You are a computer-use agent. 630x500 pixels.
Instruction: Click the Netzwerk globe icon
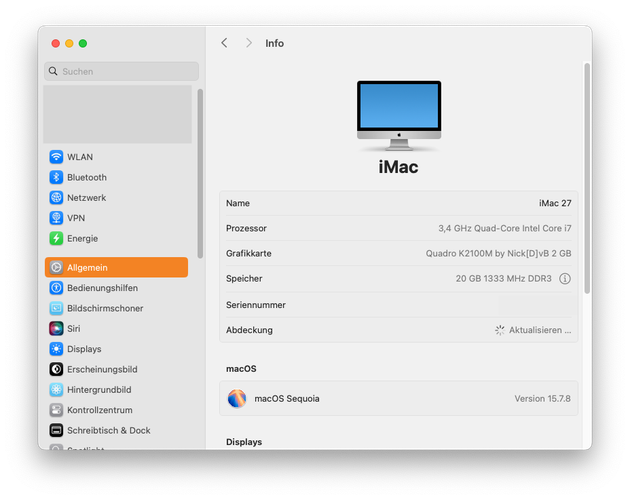56,198
